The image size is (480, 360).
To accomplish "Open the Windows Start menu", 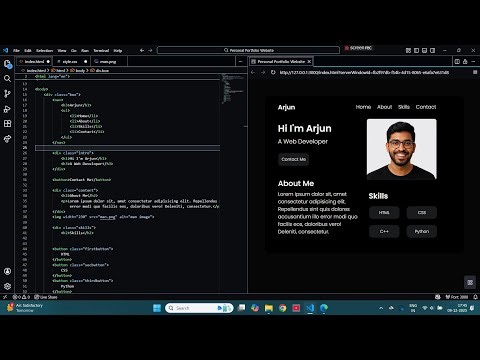I will [x=157, y=308].
